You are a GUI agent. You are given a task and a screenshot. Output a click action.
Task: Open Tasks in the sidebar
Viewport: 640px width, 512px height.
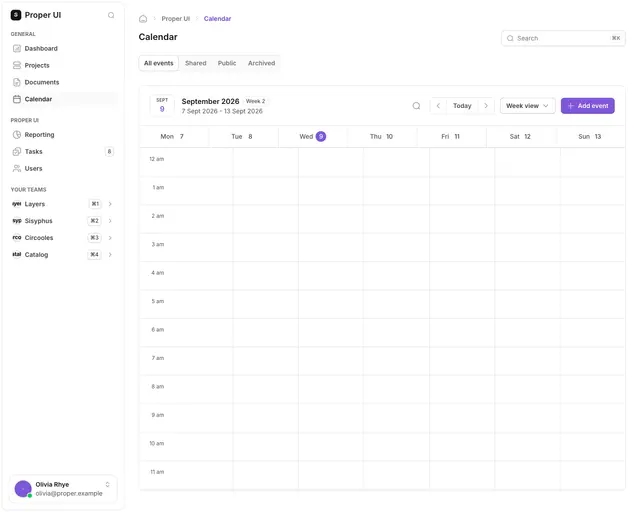click(63, 152)
